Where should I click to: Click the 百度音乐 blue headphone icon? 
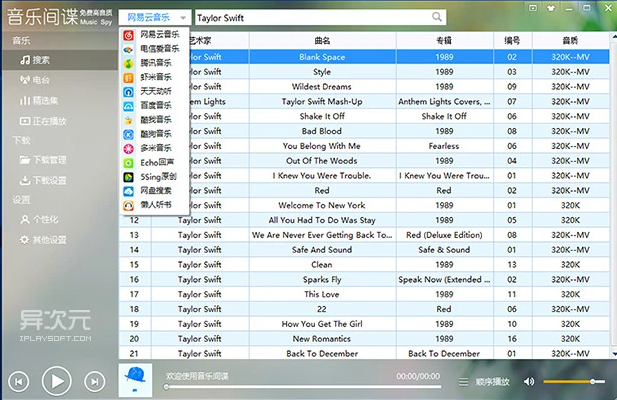[128, 106]
